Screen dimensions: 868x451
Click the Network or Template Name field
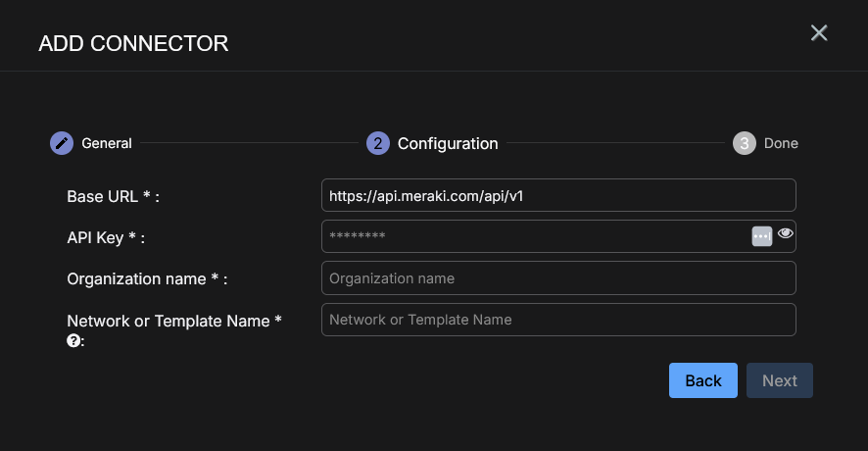point(557,320)
